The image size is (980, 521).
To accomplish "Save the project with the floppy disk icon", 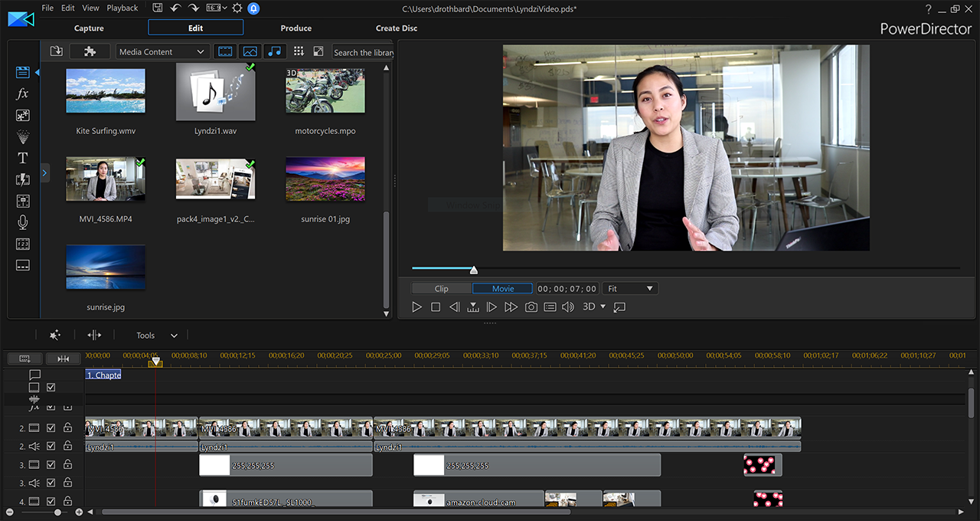I will (158, 8).
